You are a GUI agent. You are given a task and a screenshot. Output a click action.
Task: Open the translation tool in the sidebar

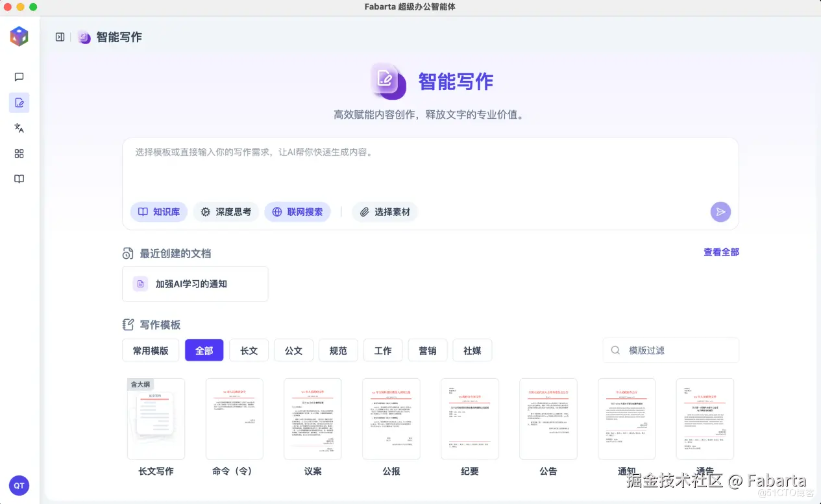19,128
